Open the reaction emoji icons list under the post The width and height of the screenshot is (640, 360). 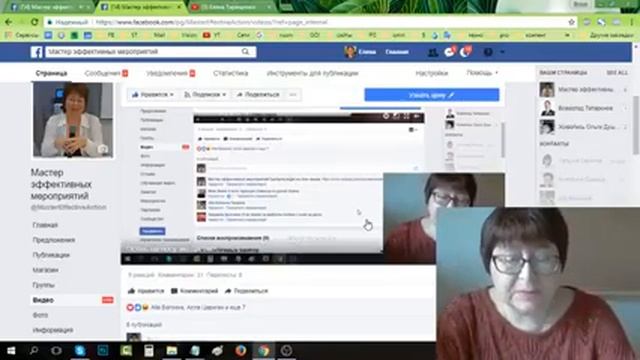click(x=138, y=307)
